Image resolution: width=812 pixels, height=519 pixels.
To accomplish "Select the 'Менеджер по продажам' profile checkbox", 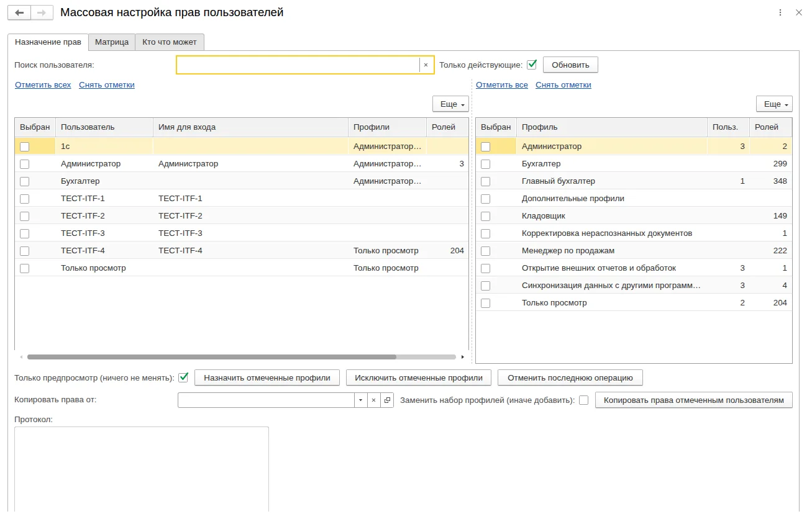I will (485, 251).
